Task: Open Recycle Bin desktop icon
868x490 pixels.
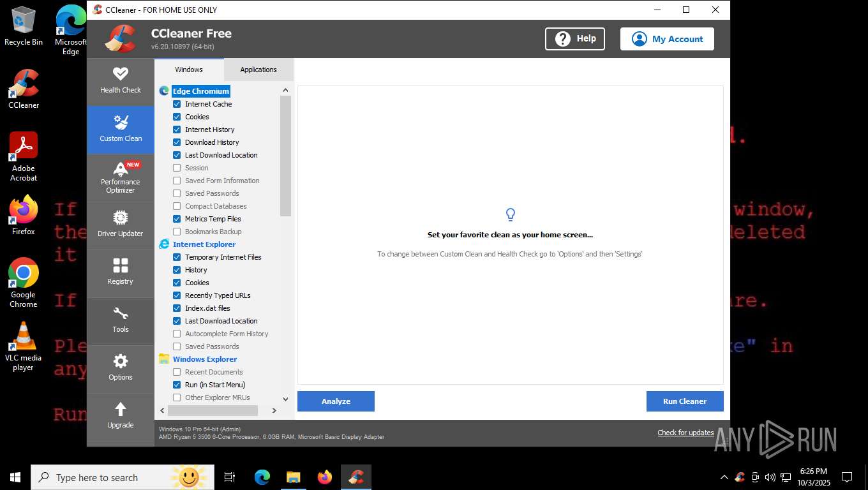Action: [24, 27]
